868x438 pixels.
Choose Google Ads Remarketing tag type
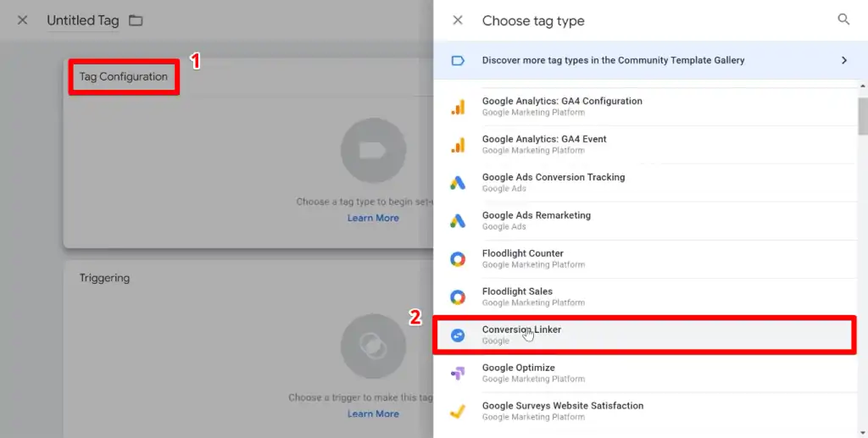coord(645,221)
